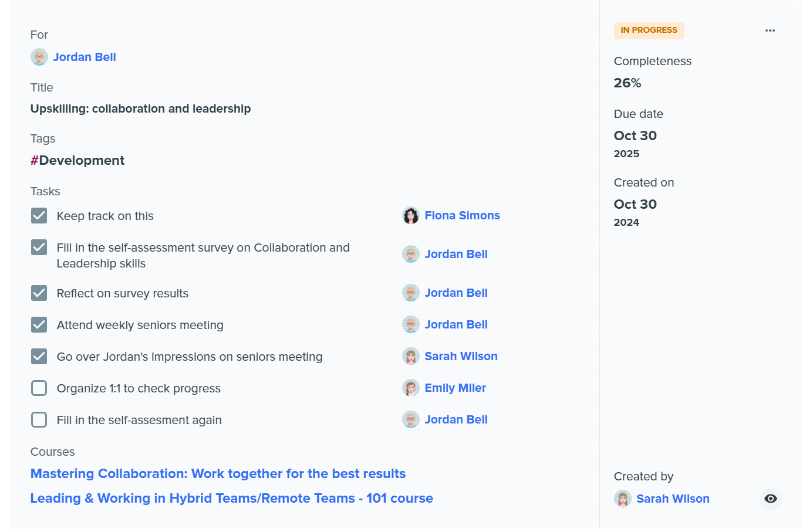This screenshot has width=806, height=532.
Task: Click Jordan Bell's avatar on the survey task
Action: click(411, 254)
